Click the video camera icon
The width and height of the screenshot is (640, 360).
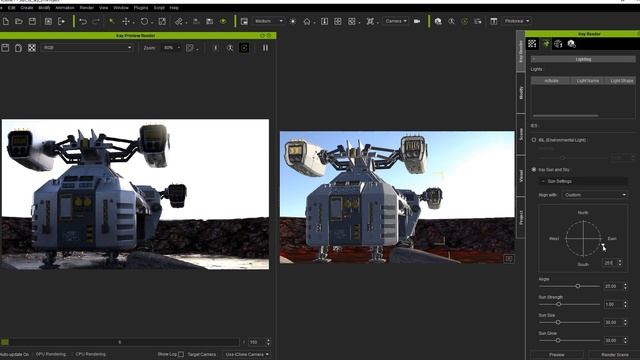417,21
